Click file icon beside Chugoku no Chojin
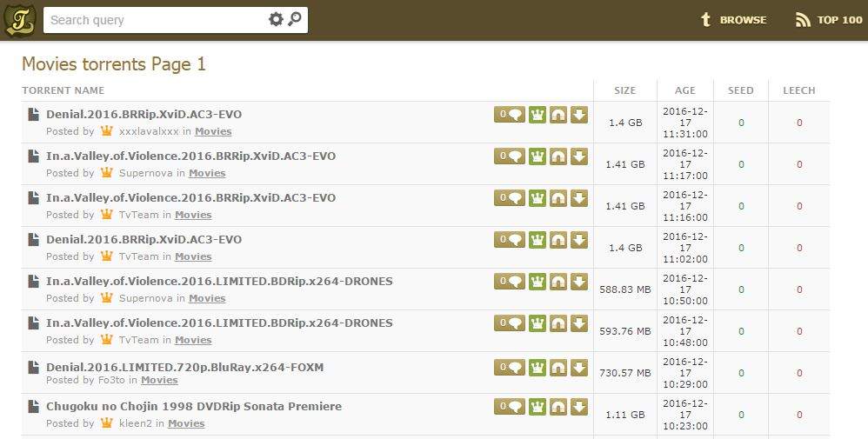Viewport: 868px width, 439px height. 34,406
